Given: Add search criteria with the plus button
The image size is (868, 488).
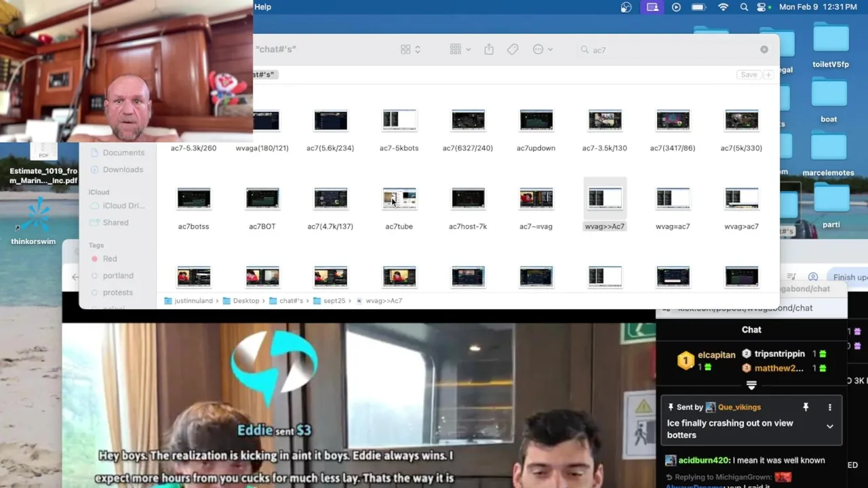Looking at the screenshot, I should (768, 75).
